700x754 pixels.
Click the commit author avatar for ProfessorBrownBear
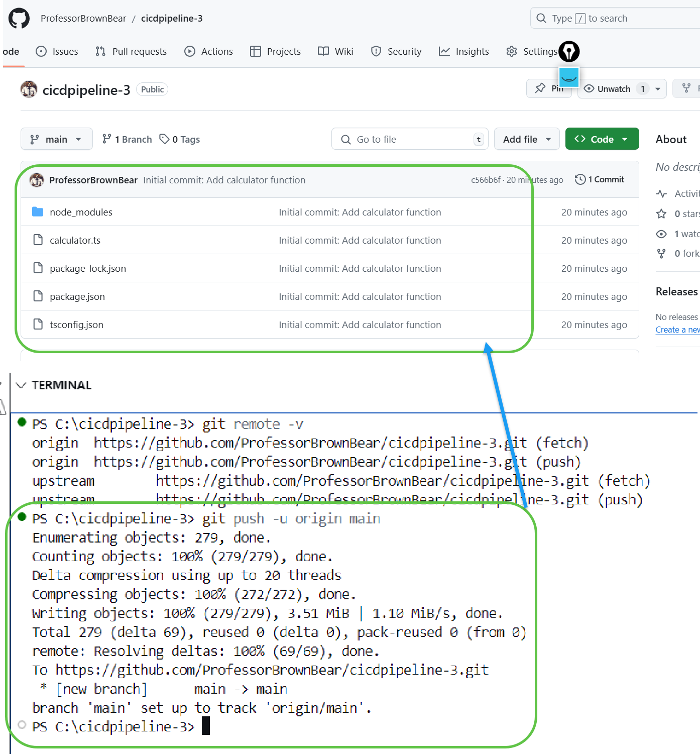[x=37, y=180]
